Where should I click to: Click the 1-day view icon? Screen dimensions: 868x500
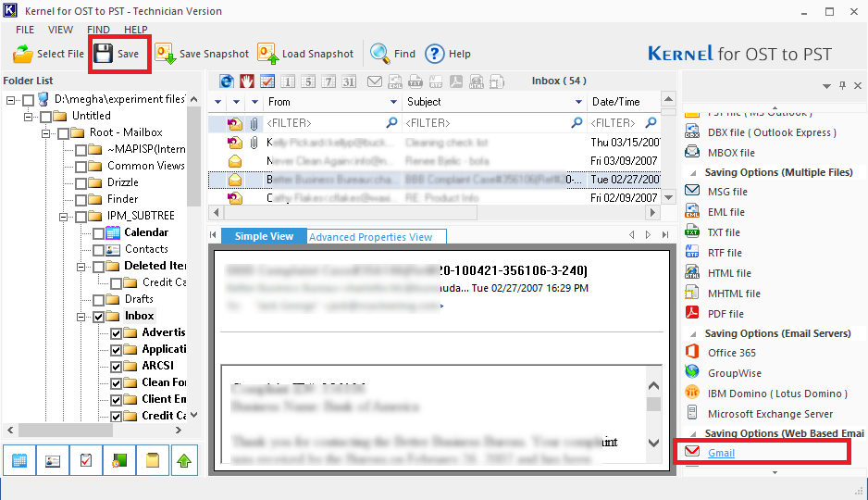(x=288, y=81)
